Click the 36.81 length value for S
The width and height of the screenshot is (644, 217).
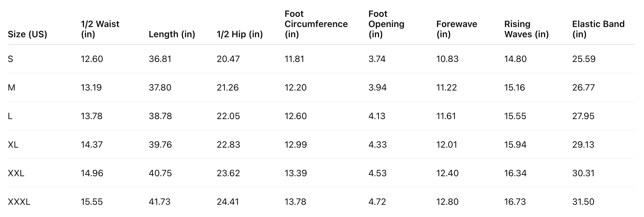160,59
